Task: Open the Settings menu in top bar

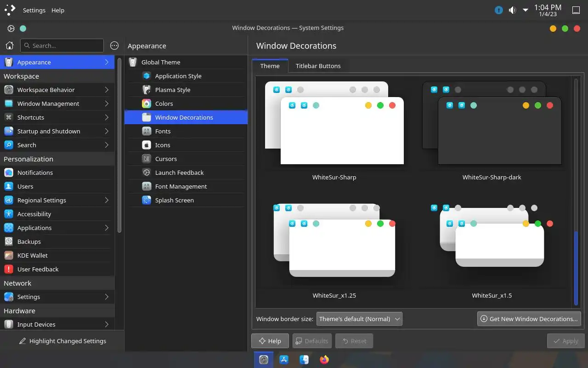Action: (x=34, y=10)
